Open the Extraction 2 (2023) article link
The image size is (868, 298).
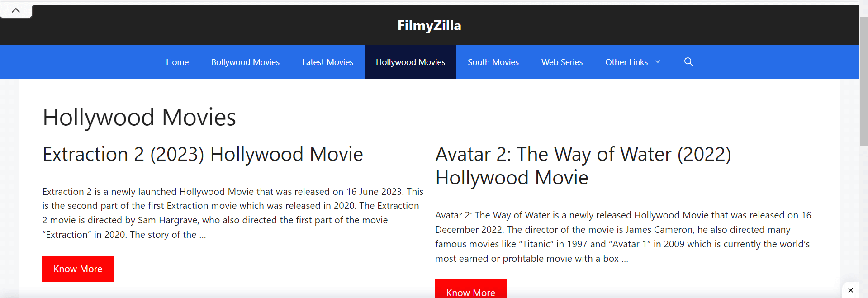click(203, 154)
